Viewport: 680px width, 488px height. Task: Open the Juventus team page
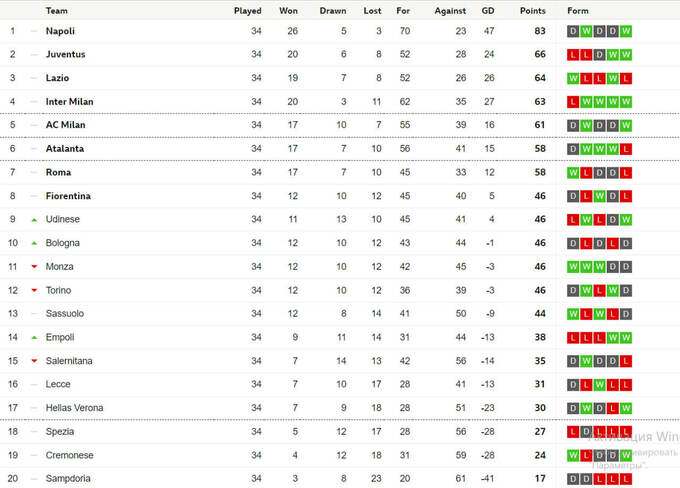click(x=65, y=54)
